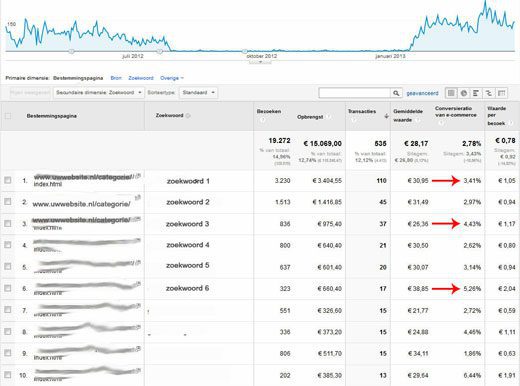Click the '3.230' visits value
Viewport: 520px width, 386px height.
[x=282, y=181]
